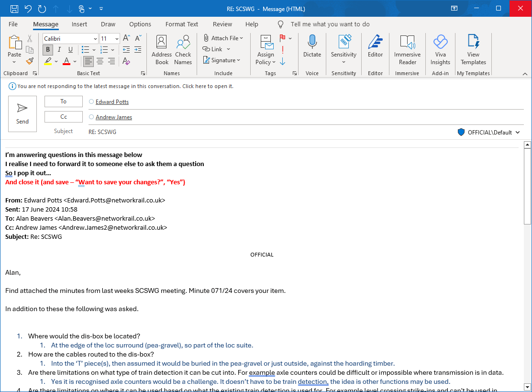Select Cc recipient Andrew James
Image resolution: width=532 pixels, height=392 pixels.
click(x=114, y=117)
